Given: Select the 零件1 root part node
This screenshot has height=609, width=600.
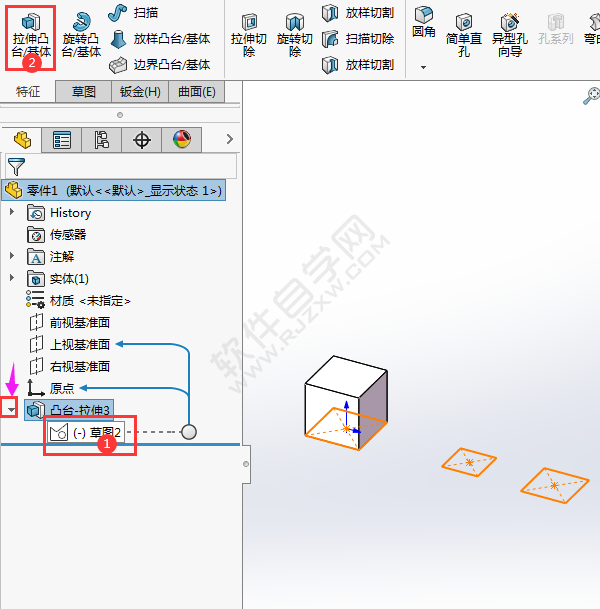Looking at the screenshot, I should pos(113,190).
